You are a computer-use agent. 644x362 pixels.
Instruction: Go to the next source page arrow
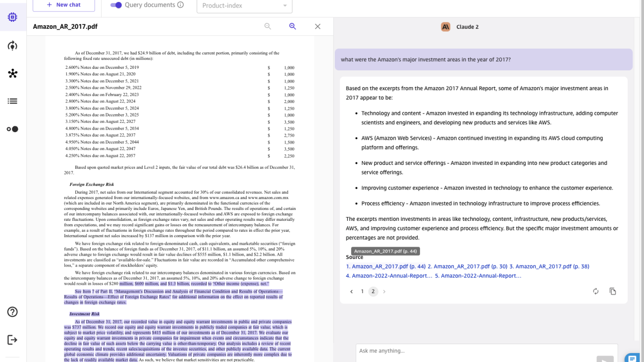[384, 292]
